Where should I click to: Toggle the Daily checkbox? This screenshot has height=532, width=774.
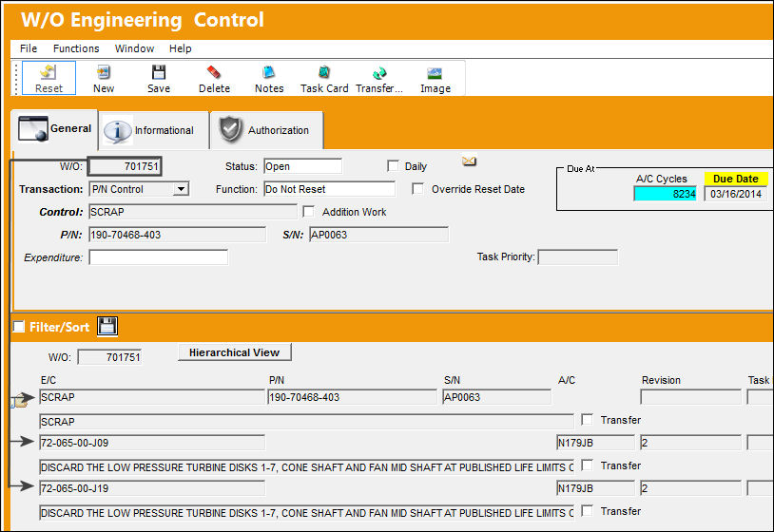(393, 165)
